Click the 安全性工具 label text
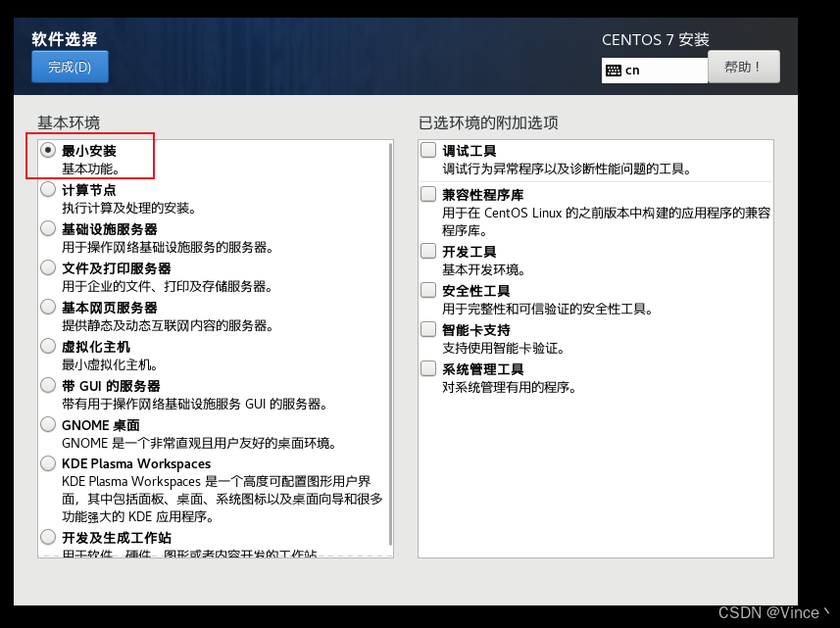 click(475, 291)
